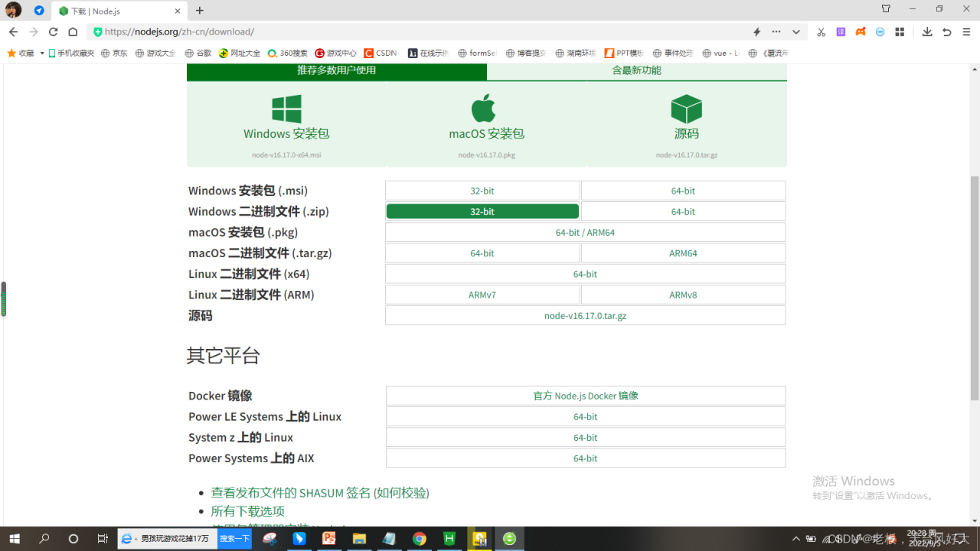
Task: Download macOS .tar.gz binary 64-bit
Action: [482, 253]
